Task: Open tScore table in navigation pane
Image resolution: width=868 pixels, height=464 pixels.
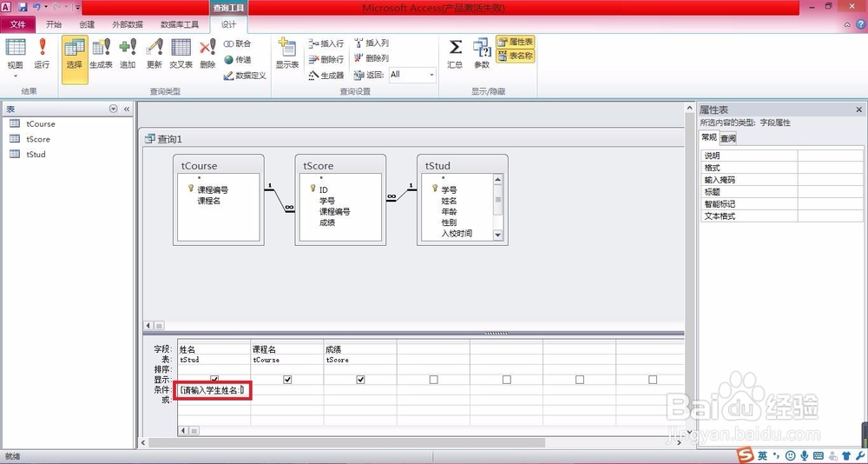Action: pos(38,139)
